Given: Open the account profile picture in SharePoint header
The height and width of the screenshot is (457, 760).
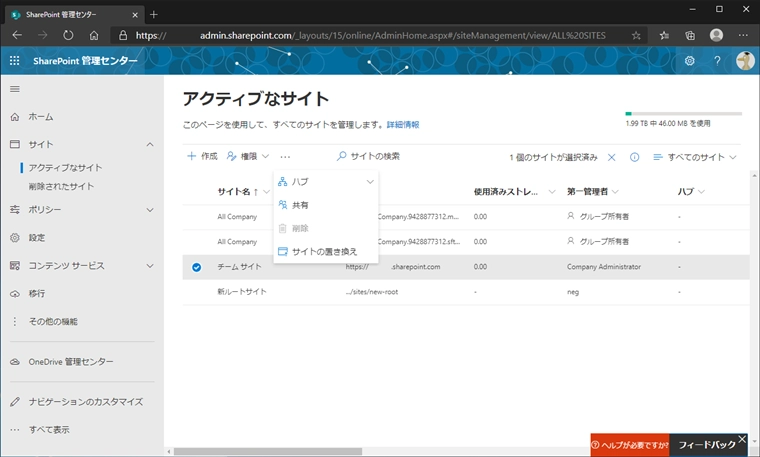Looking at the screenshot, I should (x=744, y=61).
